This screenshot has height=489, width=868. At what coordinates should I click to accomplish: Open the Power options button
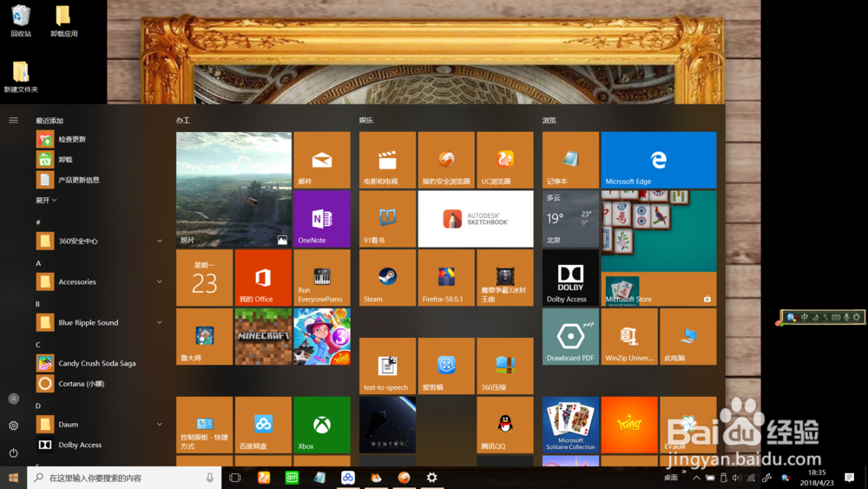tap(14, 453)
